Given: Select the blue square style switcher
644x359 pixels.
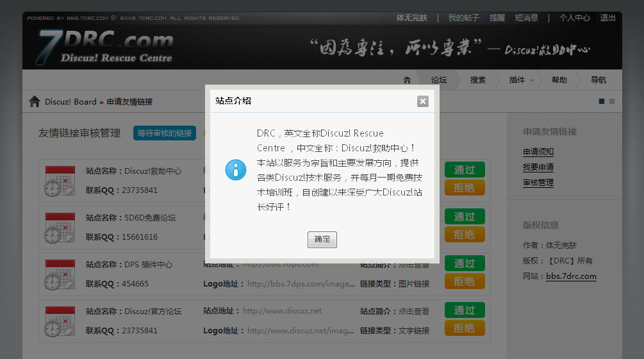Looking at the screenshot, I should 602,101.
